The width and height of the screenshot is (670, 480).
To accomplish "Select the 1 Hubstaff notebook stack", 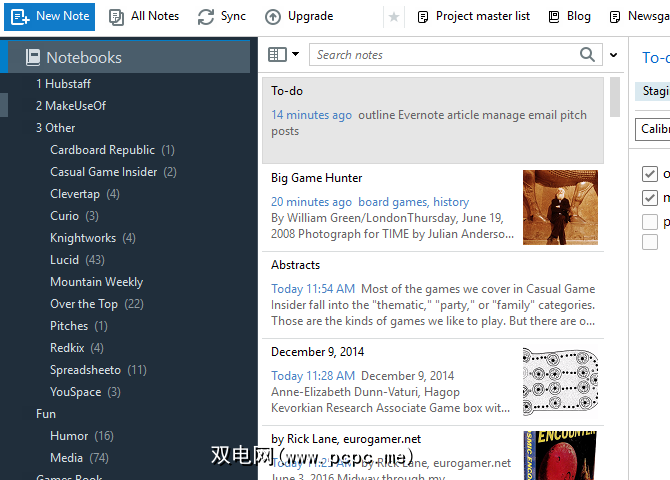I will (63, 84).
